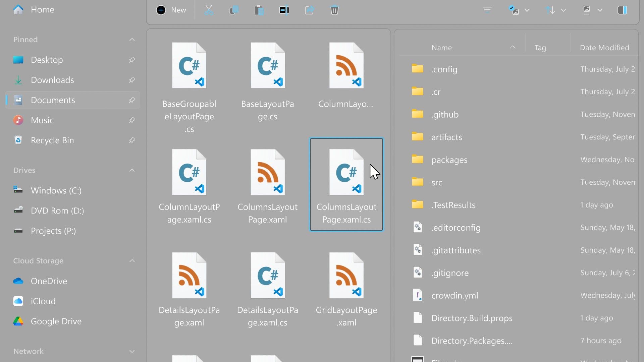Open OneDrive in the sidebar
644x362 pixels.
click(x=73, y=281)
